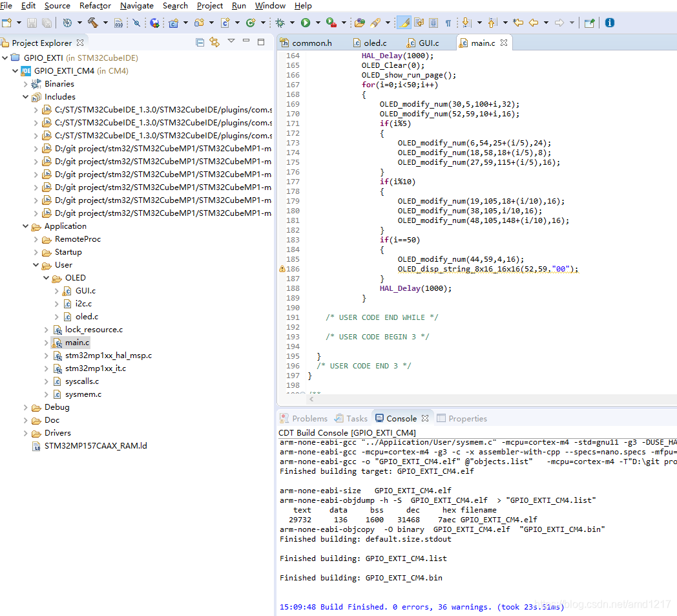Click the Save toolbar icon

[32, 23]
